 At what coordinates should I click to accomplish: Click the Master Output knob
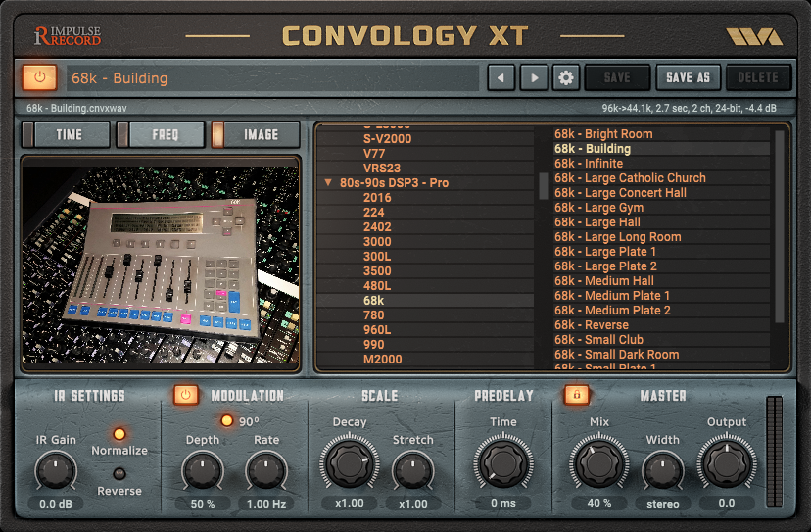coord(726,463)
